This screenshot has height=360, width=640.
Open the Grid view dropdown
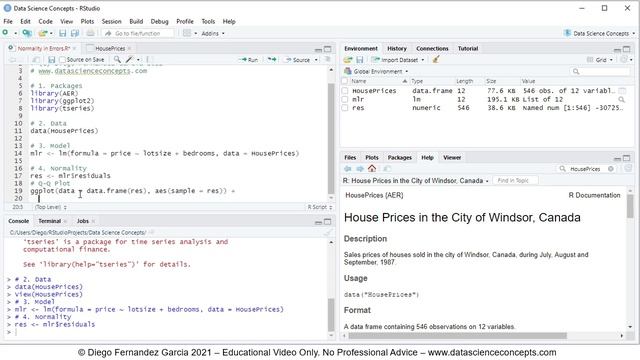[600, 60]
